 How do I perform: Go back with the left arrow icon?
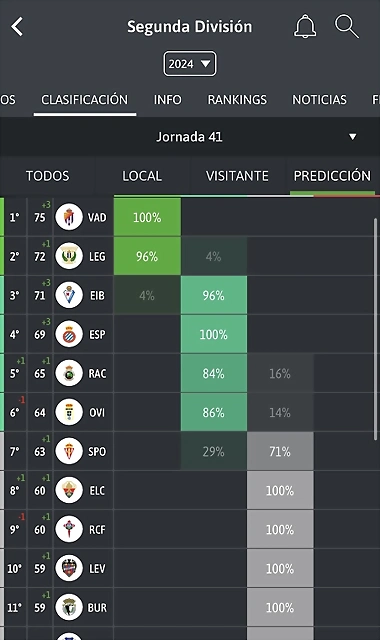point(17,27)
